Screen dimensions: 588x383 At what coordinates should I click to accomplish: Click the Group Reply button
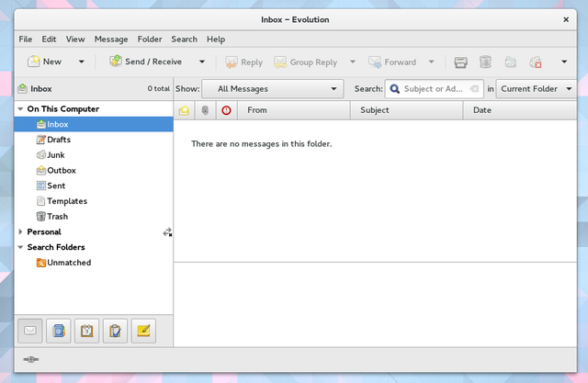click(306, 62)
